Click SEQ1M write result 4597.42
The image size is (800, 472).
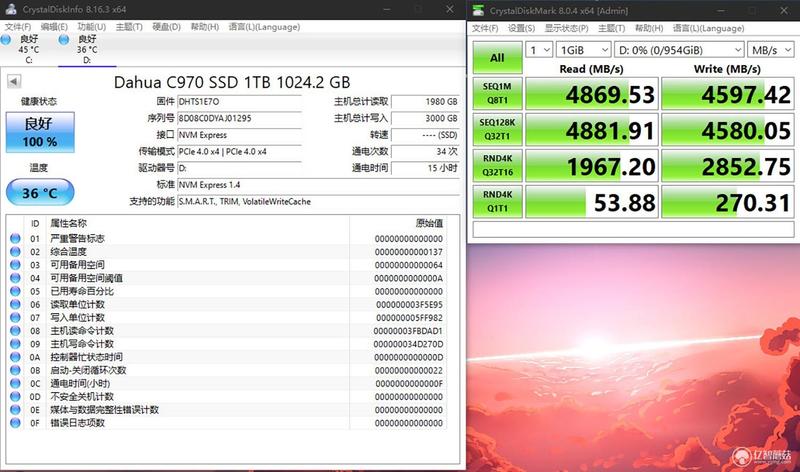click(728, 94)
